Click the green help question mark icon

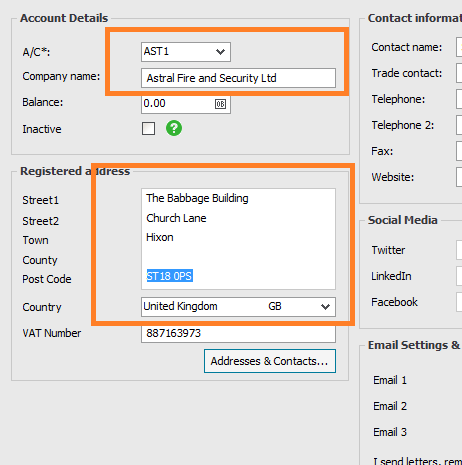point(174,128)
